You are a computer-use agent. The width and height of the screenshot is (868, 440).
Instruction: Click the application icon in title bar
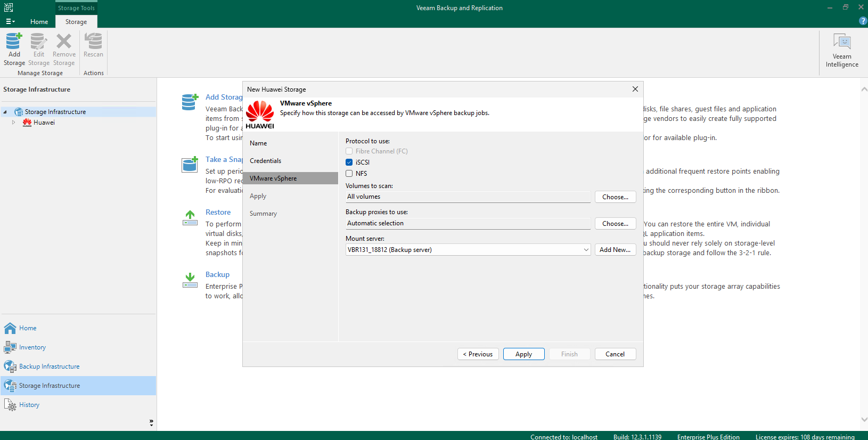[9, 7]
